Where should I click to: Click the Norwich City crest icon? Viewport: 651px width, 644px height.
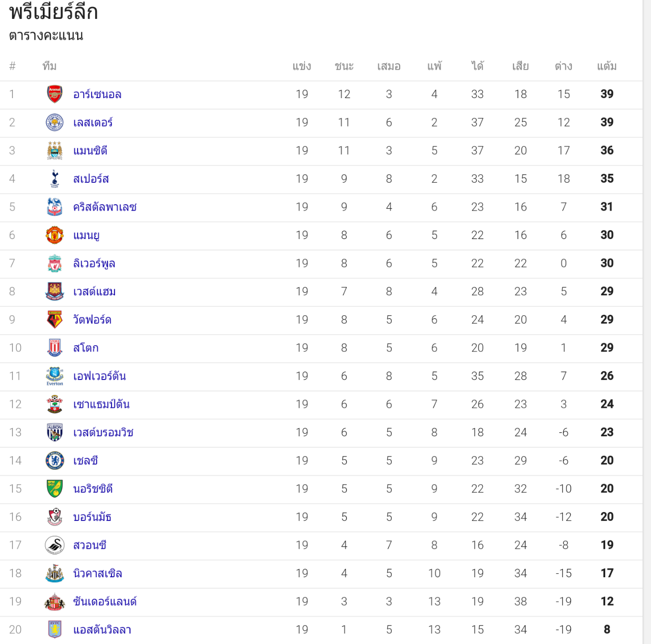coord(55,489)
